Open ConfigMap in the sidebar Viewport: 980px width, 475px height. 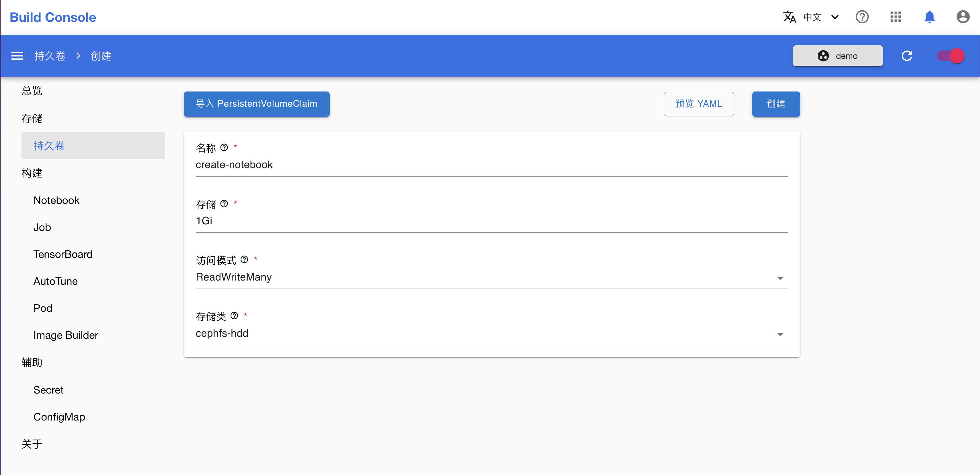point(59,417)
